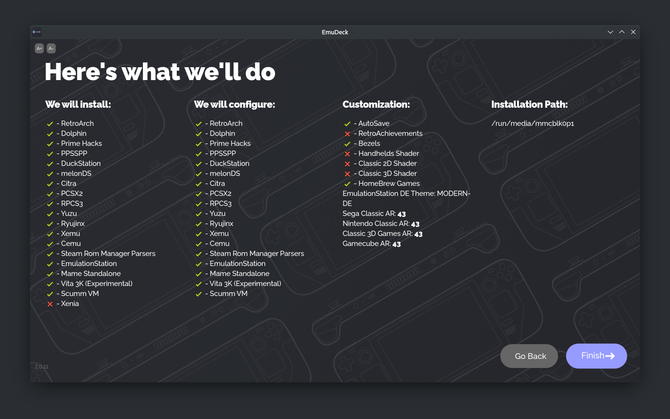The width and height of the screenshot is (670, 419).
Task: Click check icon beside Vita 3K install entry
Action: tap(50, 284)
